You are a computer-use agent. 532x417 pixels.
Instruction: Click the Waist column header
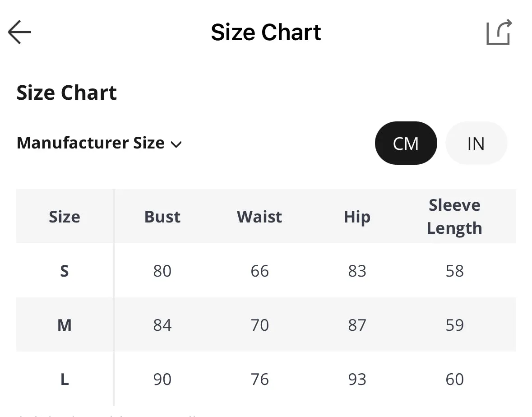pyautogui.click(x=259, y=217)
